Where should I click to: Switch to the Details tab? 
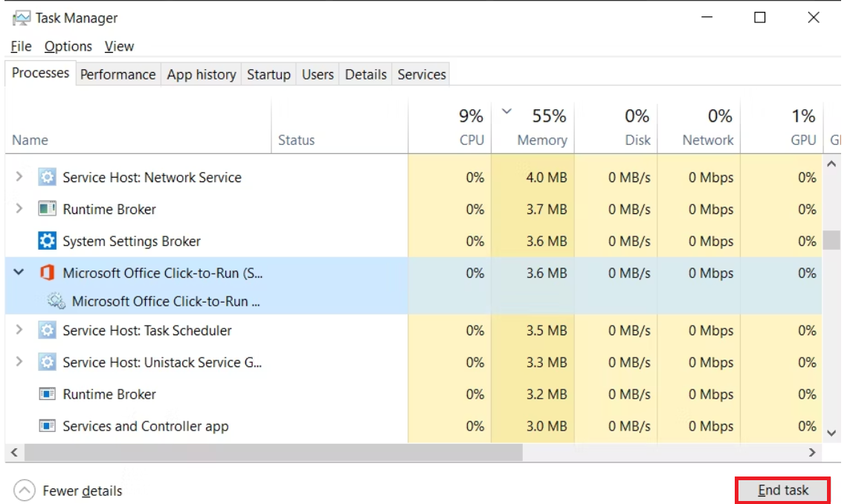pos(366,74)
